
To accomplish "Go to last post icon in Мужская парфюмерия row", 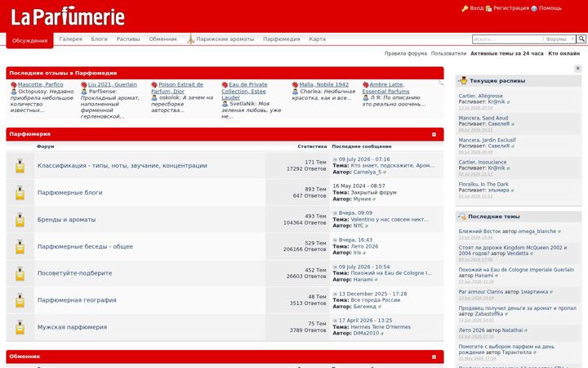I will pyautogui.click(x=335, y=321).
